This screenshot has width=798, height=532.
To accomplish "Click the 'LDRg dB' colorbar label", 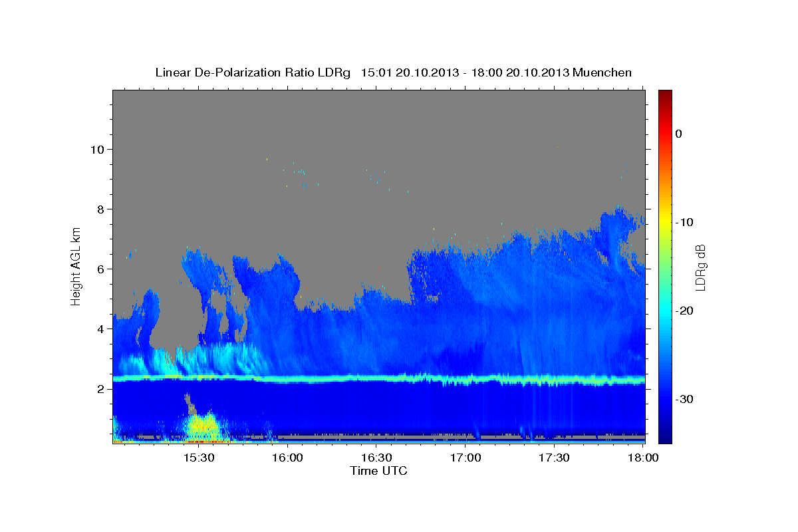I will pyautogui.click(x=700, y=268).
